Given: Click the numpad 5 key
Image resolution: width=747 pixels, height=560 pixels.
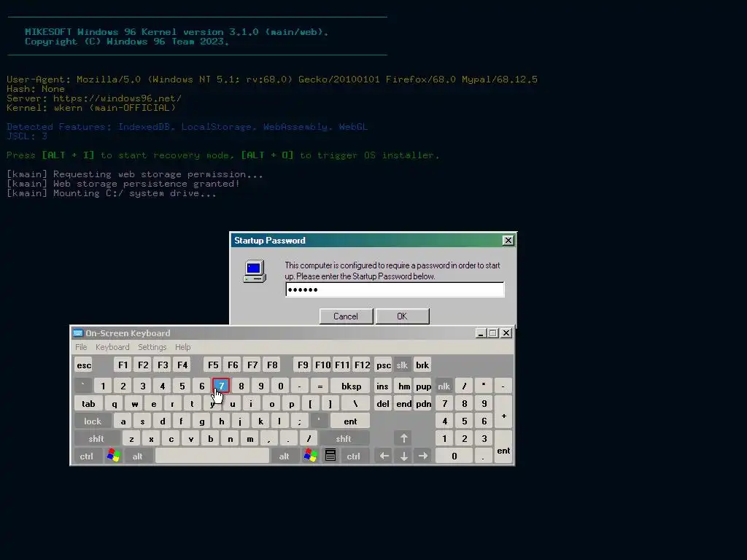Looking at the screenshot, I should (465, 421).
